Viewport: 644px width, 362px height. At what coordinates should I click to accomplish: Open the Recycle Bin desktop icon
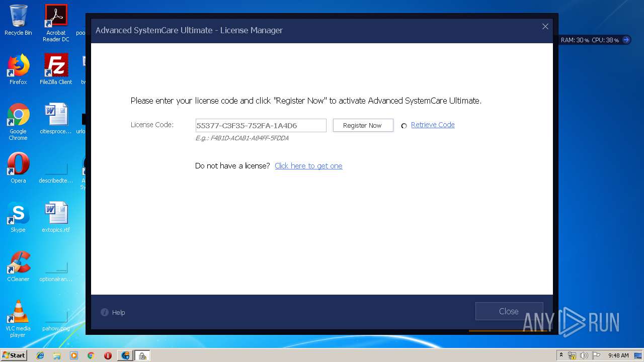(x=18, y=20)
